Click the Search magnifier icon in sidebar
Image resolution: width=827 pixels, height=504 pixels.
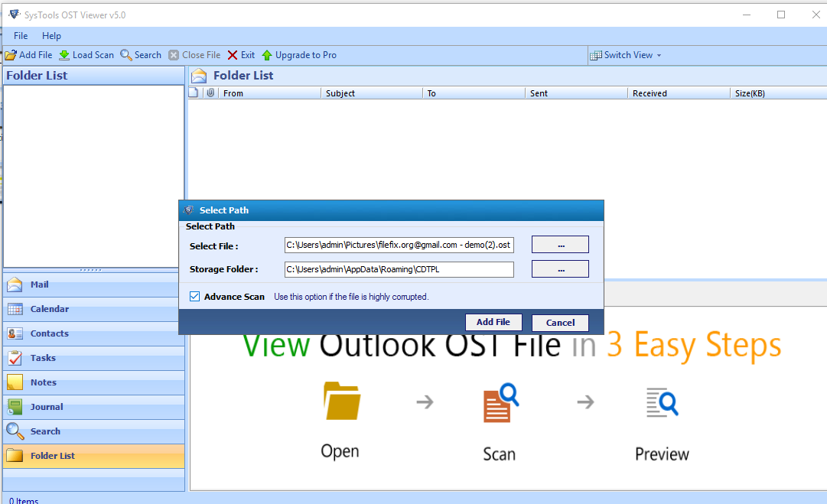(15, 431)
